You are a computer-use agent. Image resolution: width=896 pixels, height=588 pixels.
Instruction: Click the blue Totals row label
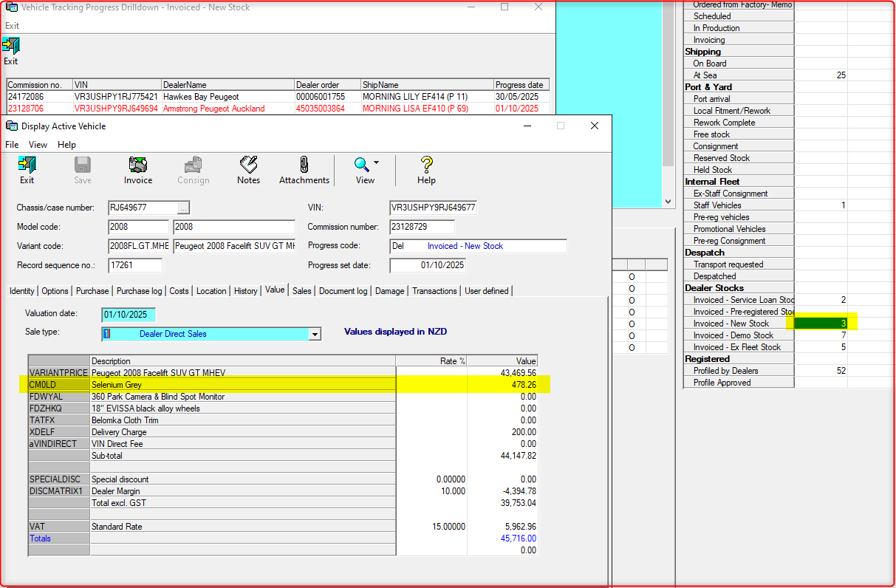pyautogui.click(x=41, y=539)
